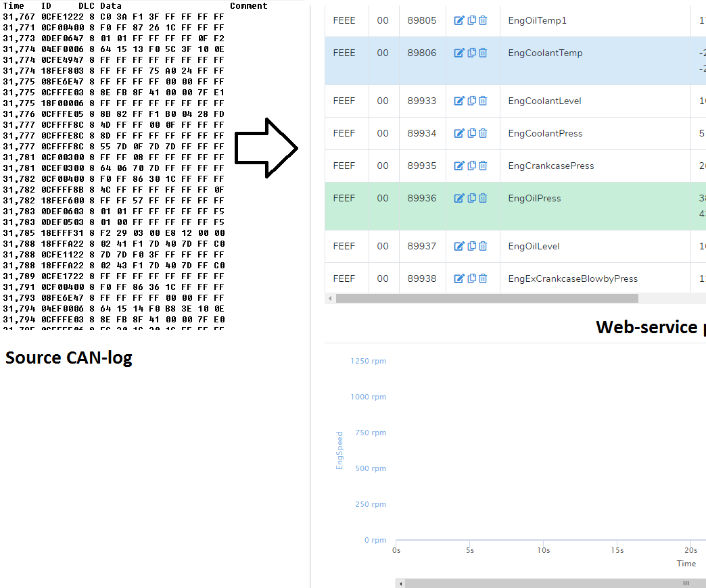Image resolution: width=706 pixels, height=588 pixels.
Task: Trash the EngCoolantPress entry
Action: pyautogui.click(x=482, y=133)
